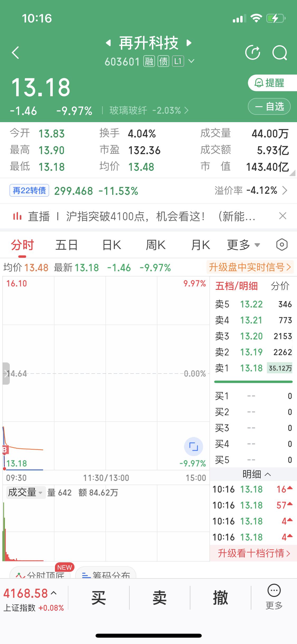Select 五档/明细 tab

click(237, 286)
